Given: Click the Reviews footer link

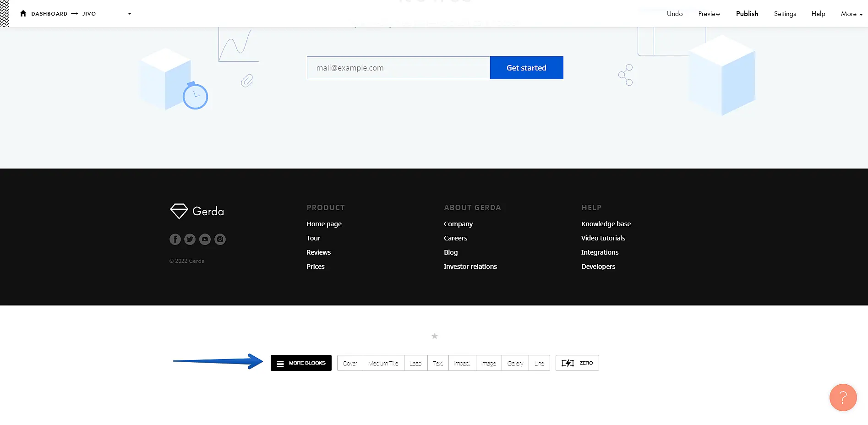Looking at the screenshot, I should (318, 252).
